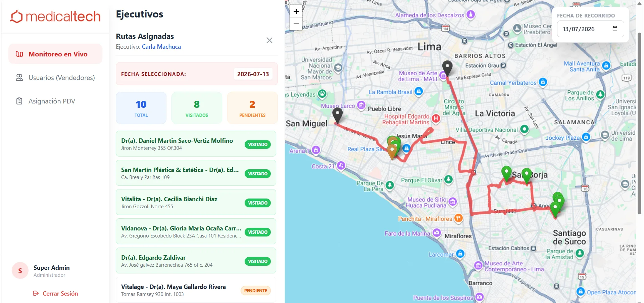Click the Museo de Arte Contemporáneo icon
644x303 pixels.
coord(478,266)
